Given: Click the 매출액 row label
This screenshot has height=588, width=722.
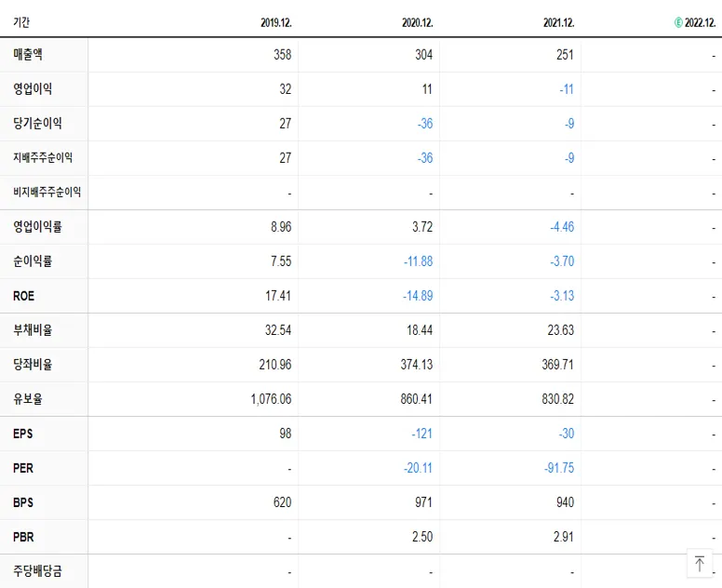Looking at the screenshot, I should click(28, 54).
